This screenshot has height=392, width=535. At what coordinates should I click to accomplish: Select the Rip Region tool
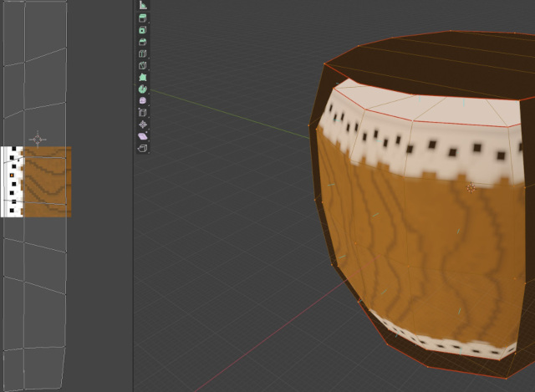(x=143, y=148)
